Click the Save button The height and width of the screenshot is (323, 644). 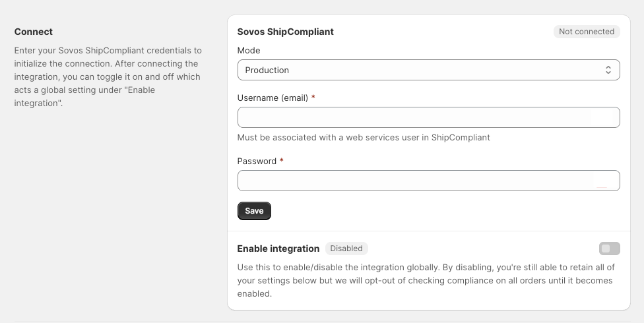click(x=254, y=211)
